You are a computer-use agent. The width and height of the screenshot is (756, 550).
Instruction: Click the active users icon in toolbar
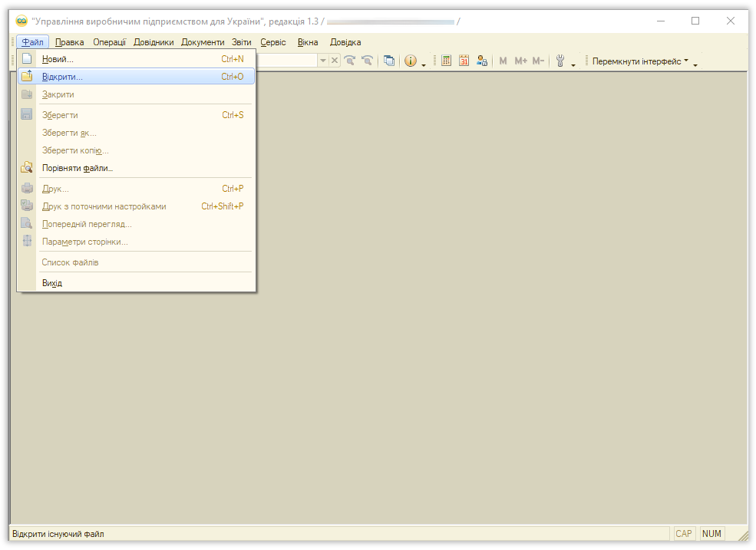pos(481,61)
